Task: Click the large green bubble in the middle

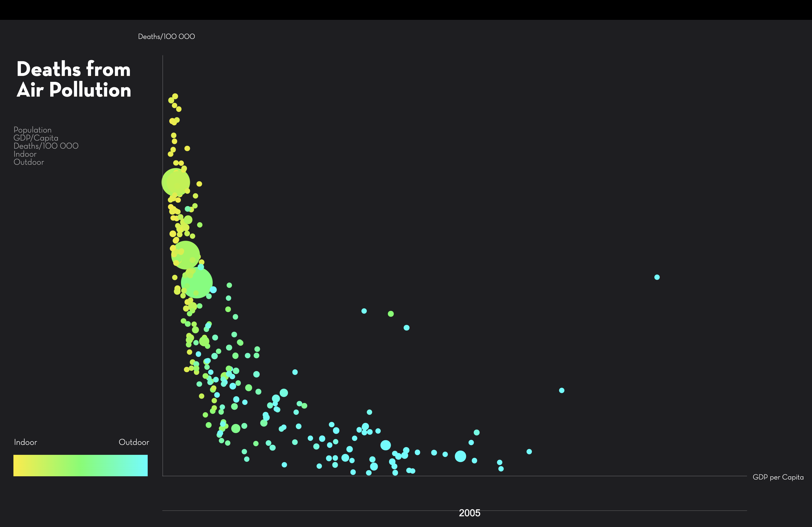Action: coord(185,255)
